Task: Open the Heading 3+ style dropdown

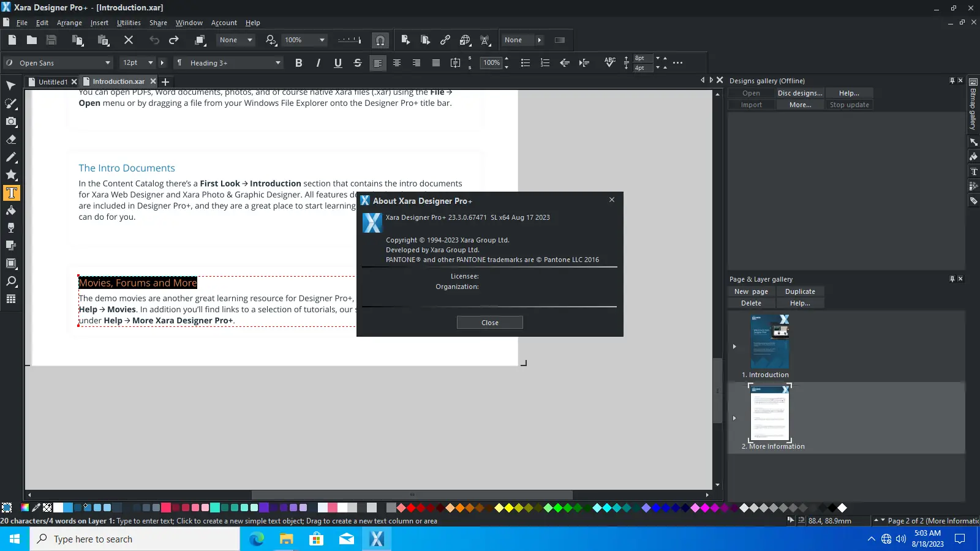Action: pyautogui.click(x=278, y=62)
